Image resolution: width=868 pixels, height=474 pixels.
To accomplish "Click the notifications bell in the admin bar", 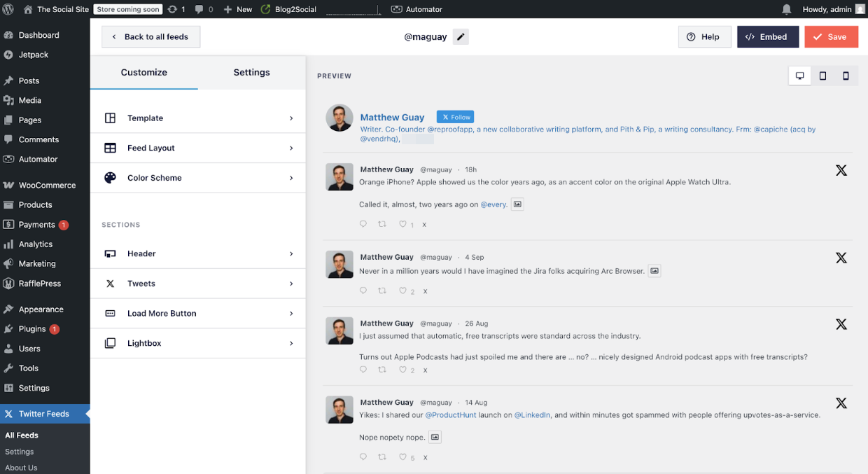I will pos(786,10).
